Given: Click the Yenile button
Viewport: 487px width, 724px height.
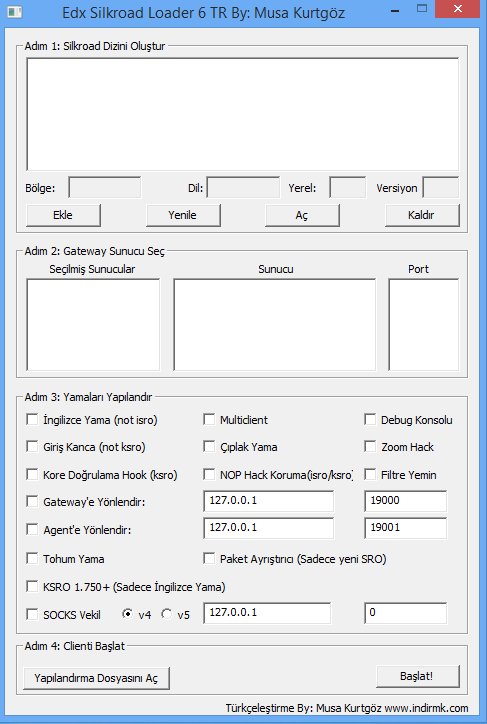Looking at the screenshot, I should click(x=183, y=215).
